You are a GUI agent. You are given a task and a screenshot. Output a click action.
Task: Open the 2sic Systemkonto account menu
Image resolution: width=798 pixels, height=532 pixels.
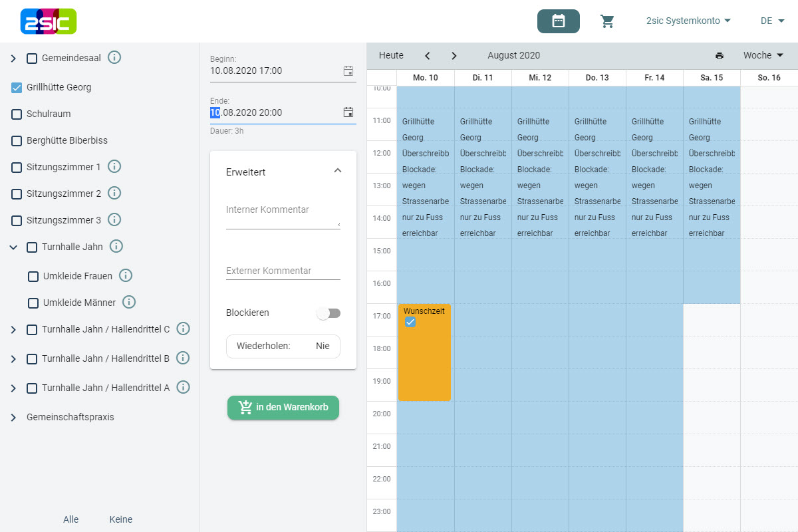(x=688, y=21)
